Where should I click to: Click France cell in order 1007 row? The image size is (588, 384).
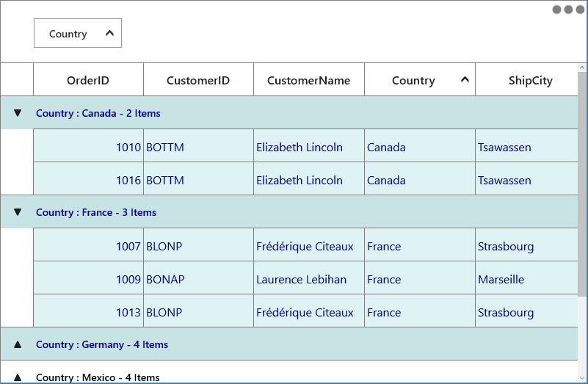pos(420,245)
